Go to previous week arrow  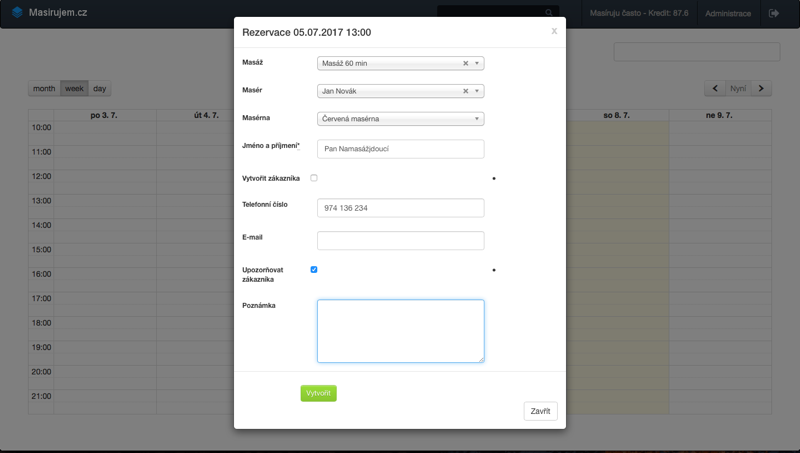(x=714, y=89)
